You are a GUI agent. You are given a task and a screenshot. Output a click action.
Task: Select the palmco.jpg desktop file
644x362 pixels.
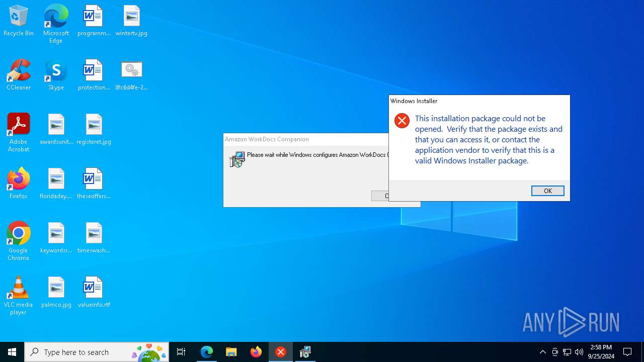click(56, 293)
